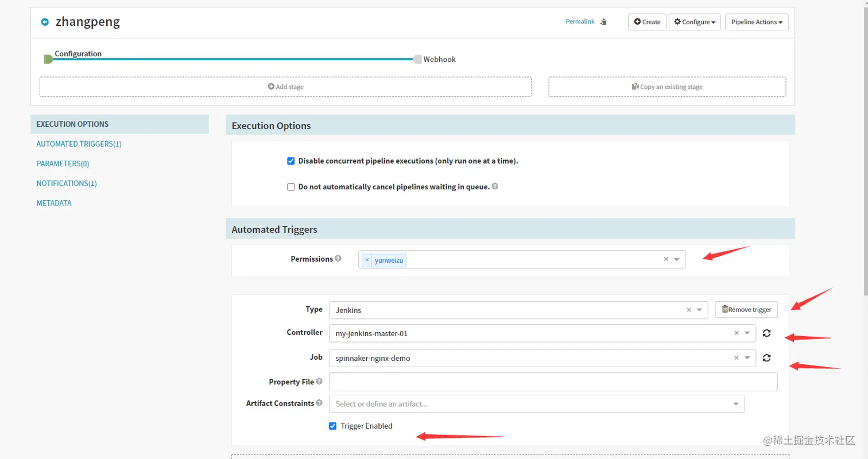Clear all Permissions selections

click(x=666, y=259)
